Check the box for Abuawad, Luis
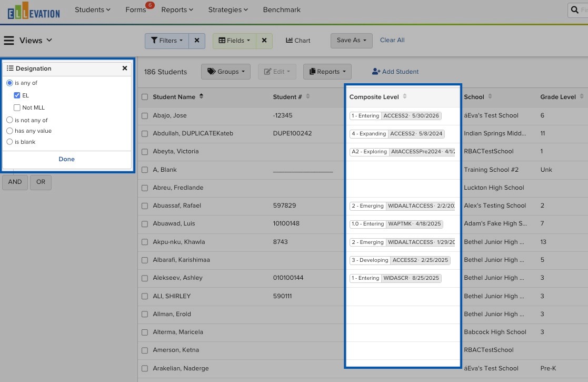This screenshot has width=588, height=382. pos(145,224)
